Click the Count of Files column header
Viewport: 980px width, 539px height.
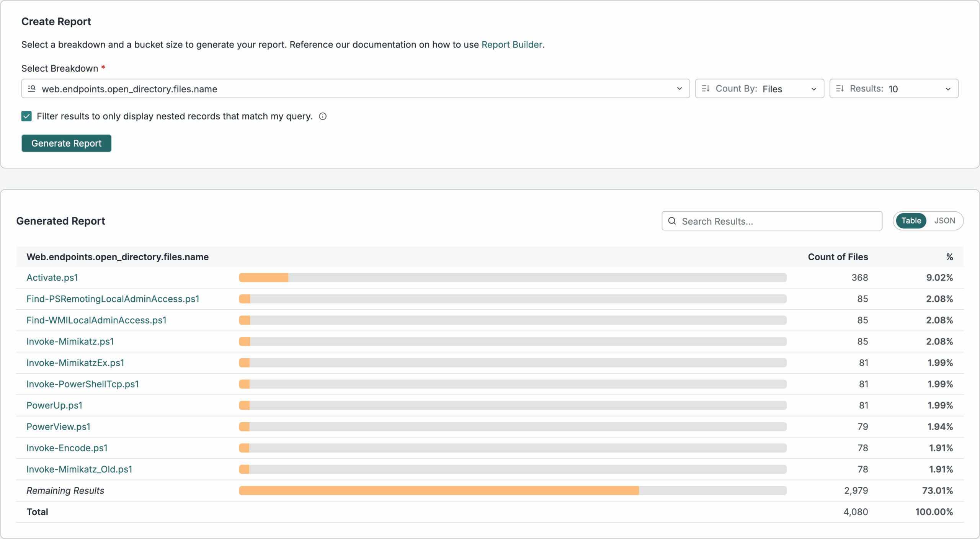pos(838,257)
